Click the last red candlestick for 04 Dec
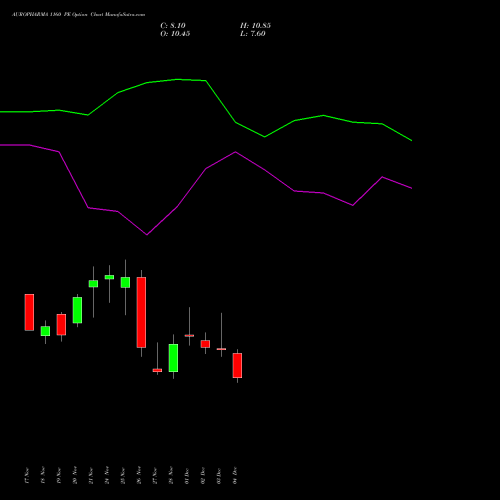The width and height of the screenshot is (500, 500). click(x=237, y=365)
